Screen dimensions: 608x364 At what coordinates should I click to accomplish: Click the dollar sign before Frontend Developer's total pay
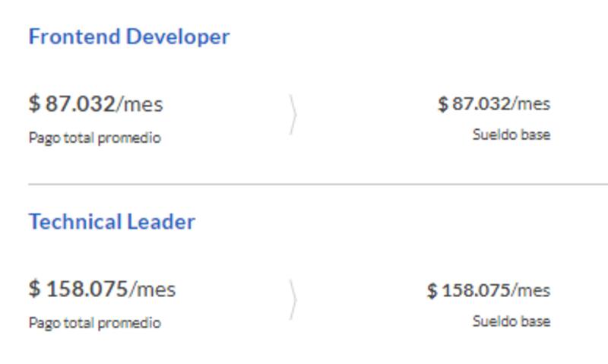[x=34, y=104]
